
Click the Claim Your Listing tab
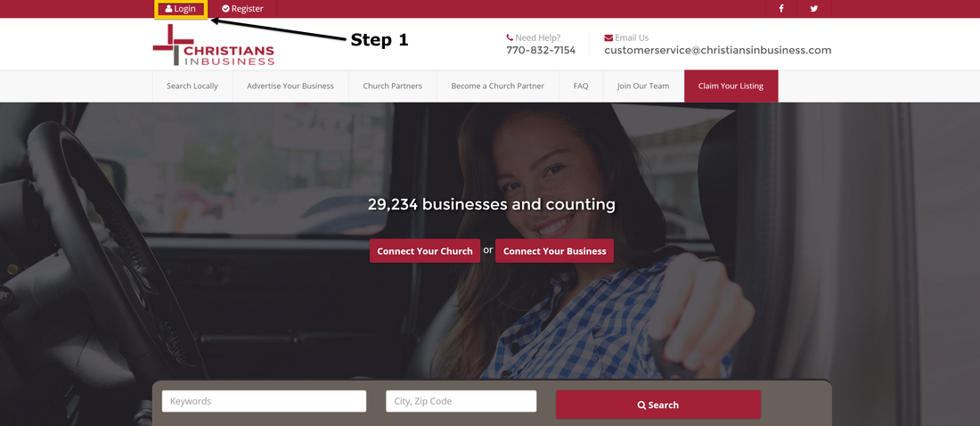(731, 86)
